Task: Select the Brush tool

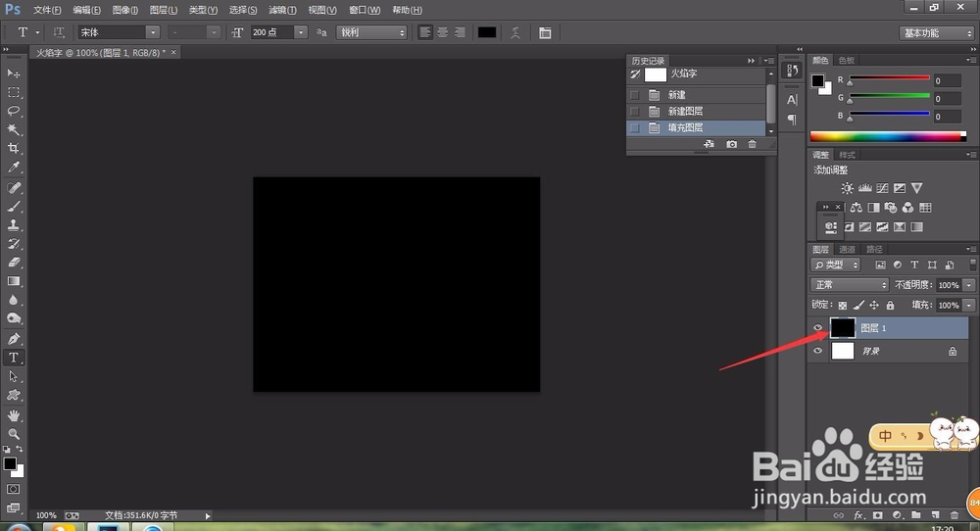Action: tap(13, 207)
